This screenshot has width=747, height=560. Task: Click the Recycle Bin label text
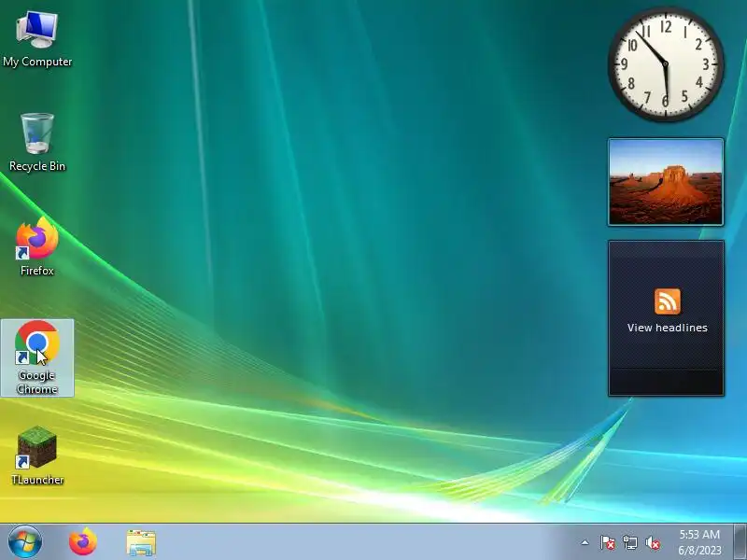click(37, 166)
